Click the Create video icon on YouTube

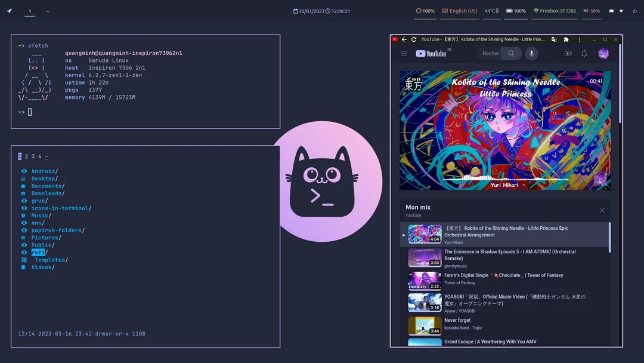(568, 53)
